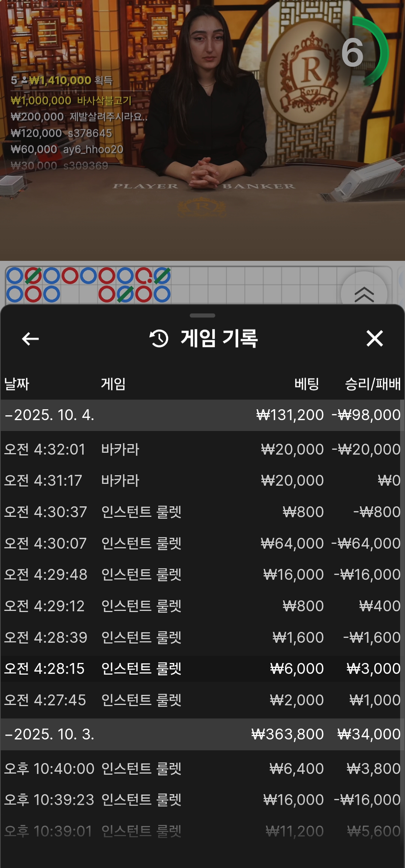Screen dimensions: 405x868
Task: Select the 4:30:07 instant roulette entry
Action: pos(202,543)
